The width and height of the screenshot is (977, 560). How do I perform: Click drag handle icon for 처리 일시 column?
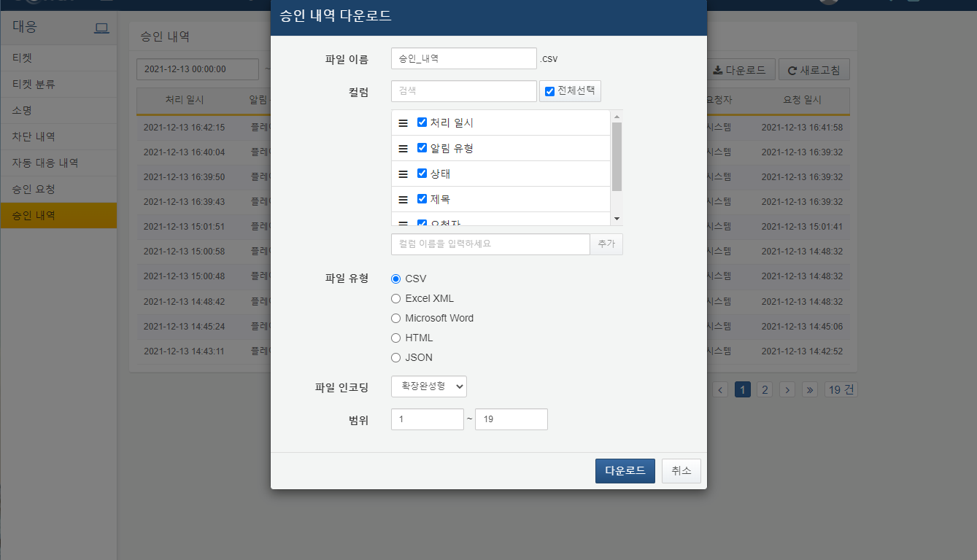(403, 123)
